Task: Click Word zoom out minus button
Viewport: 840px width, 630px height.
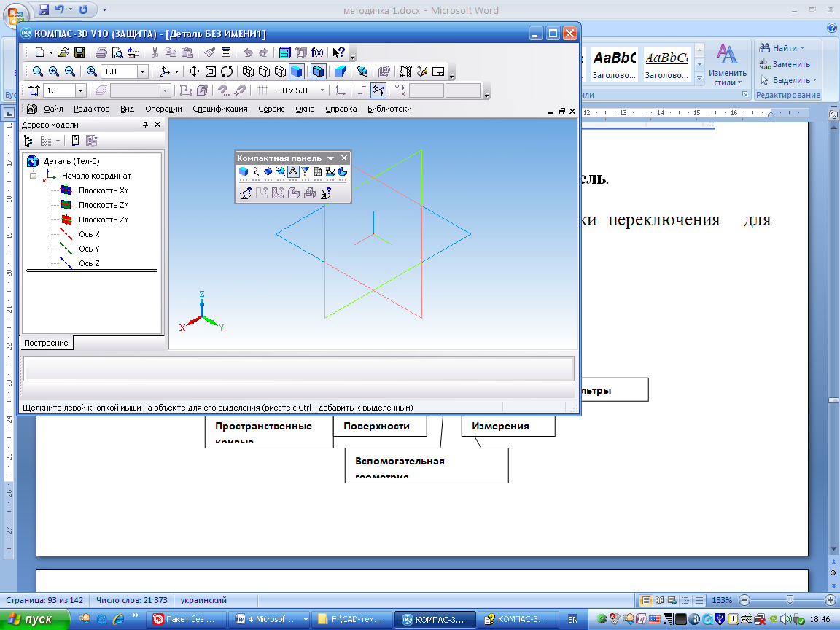Action: tap(744, 600)
